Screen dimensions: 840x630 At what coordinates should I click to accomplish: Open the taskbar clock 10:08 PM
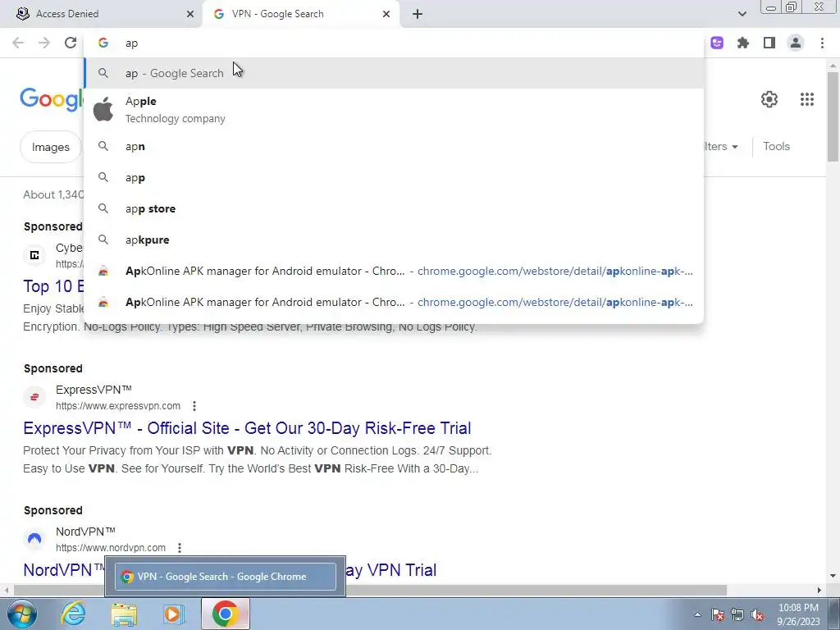pyautogui.click(x=798, y=614)
